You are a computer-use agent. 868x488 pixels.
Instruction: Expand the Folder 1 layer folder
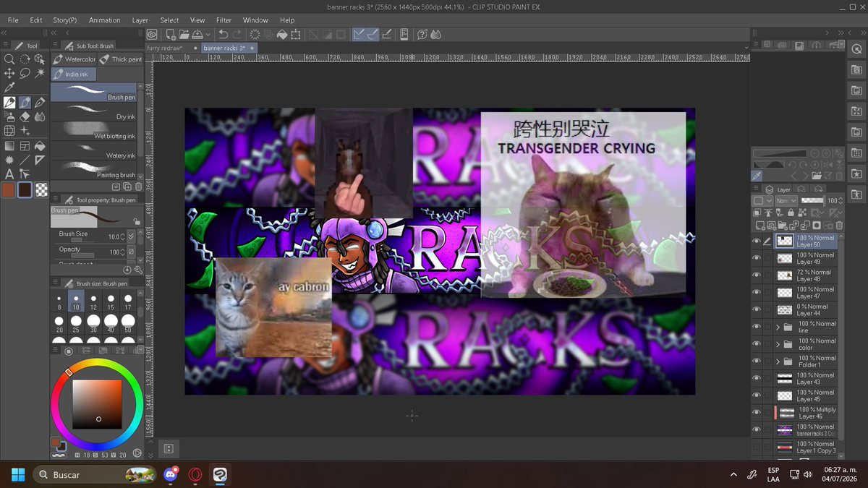778,361
